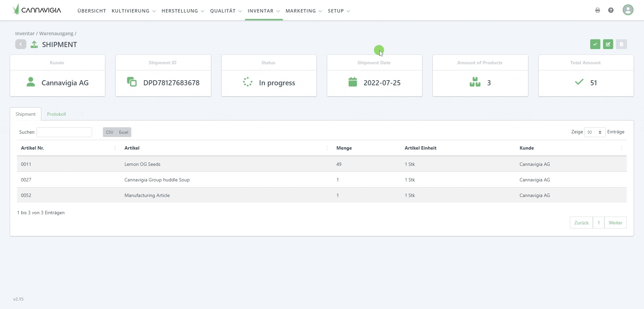The image size is (644, 309).
Task: Open the entries-per-page selector showing 50
Action: pyautogui.click(x=594, y=132)
